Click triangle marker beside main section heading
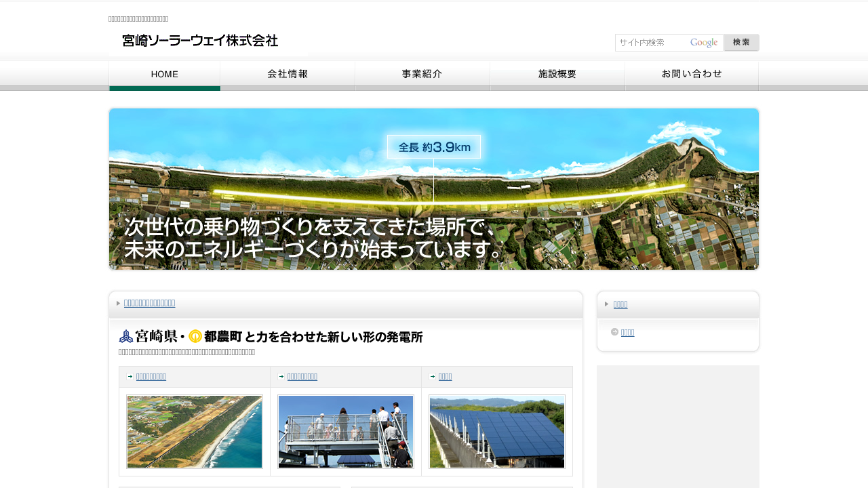The width and height of the screenshot is (868, 488). [x=118, y=303]
